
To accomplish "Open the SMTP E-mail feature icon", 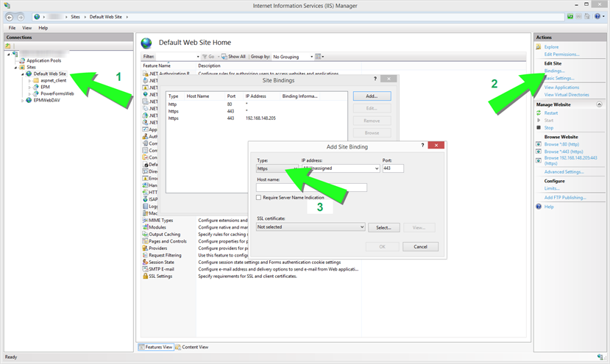I will [146, 269].
